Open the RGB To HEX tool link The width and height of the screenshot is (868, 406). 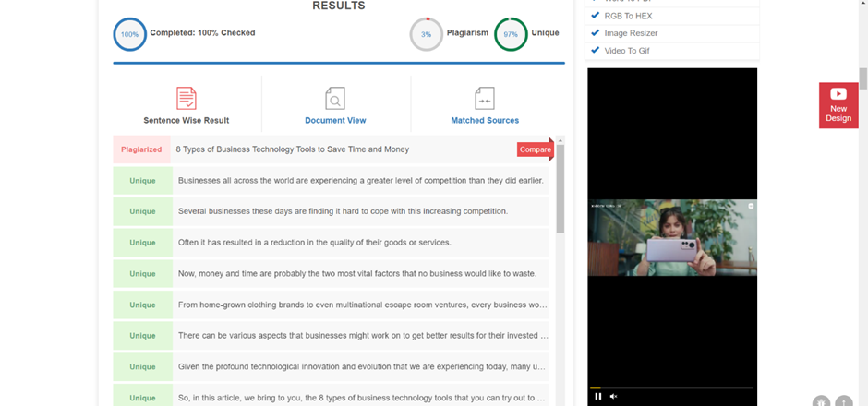pos(628,16)
